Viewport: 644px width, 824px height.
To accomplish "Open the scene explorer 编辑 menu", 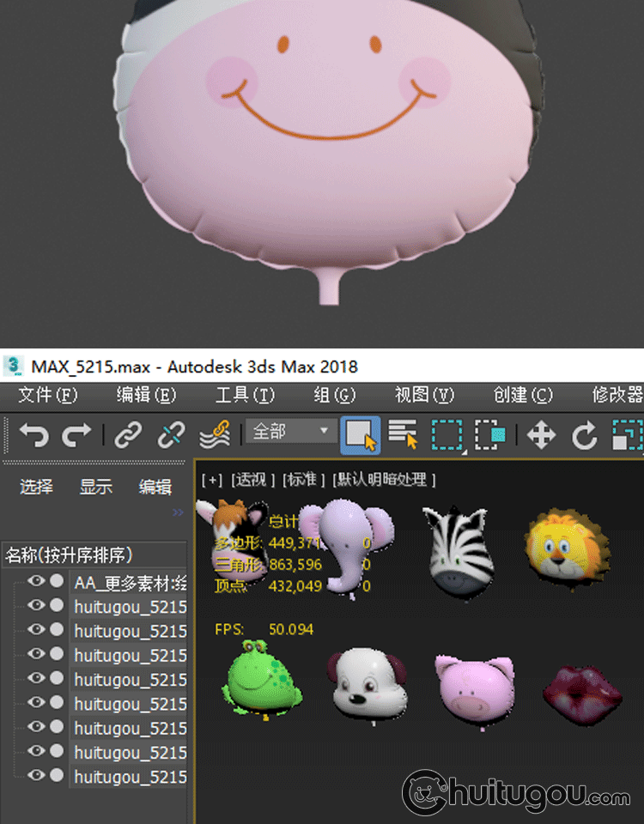I will (x=155, y=487).
